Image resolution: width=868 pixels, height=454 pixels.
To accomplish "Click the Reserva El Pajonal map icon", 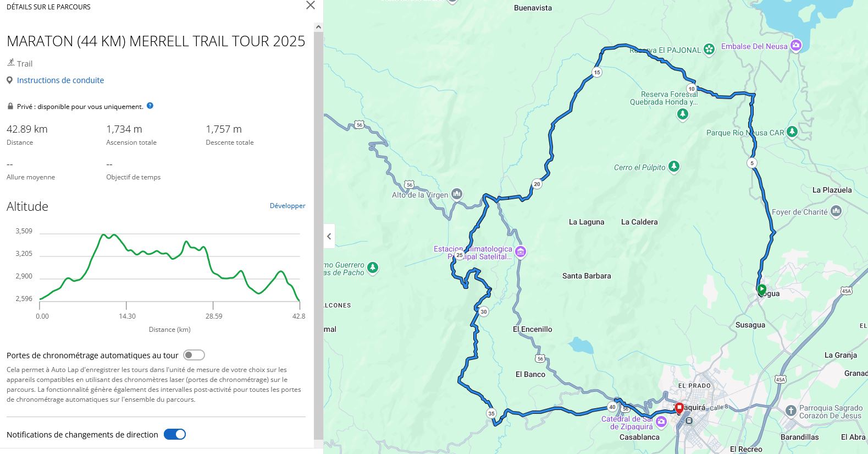I will tap(709, 50).
